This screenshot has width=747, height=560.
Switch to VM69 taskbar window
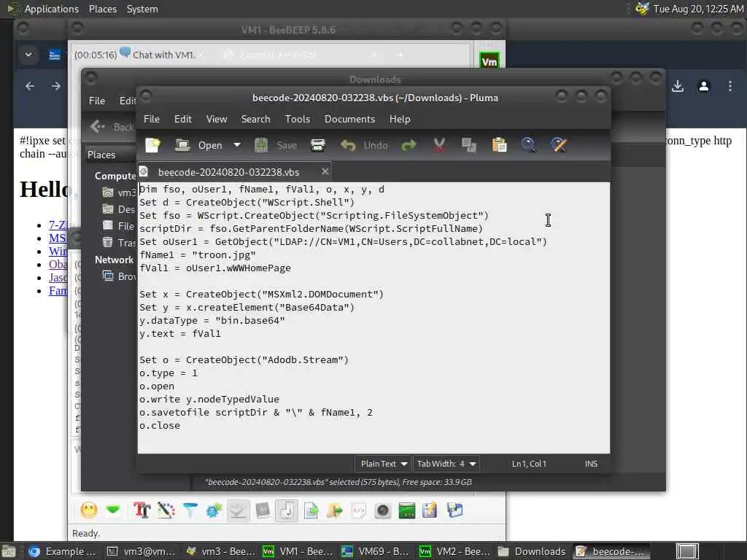[376, 551]
